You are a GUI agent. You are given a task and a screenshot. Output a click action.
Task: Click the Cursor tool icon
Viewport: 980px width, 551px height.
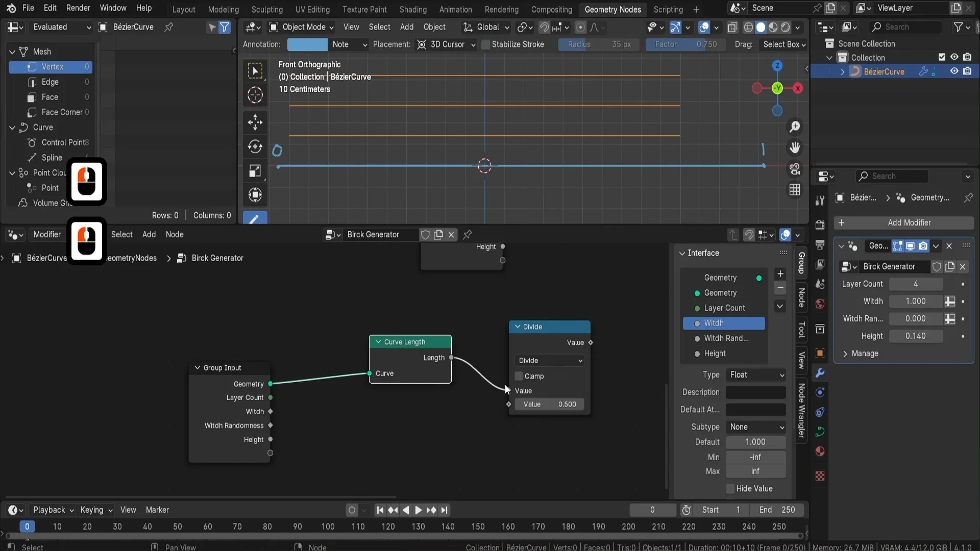pyautogui.click(x=255, y=95)
